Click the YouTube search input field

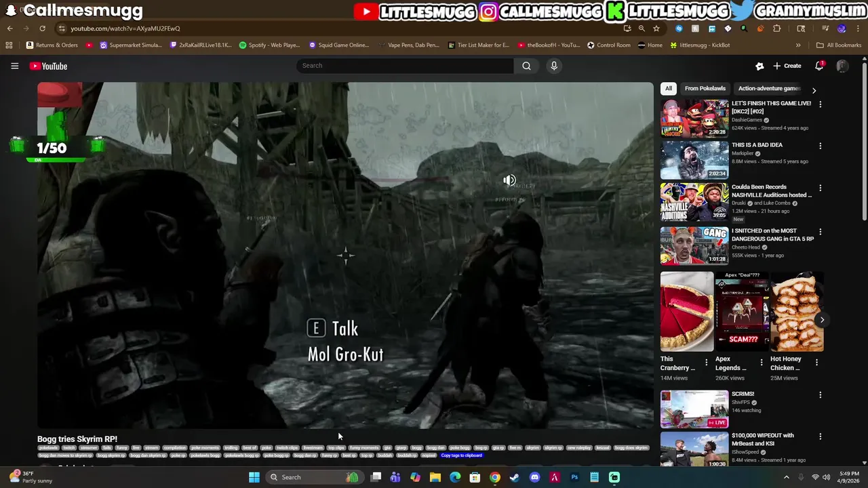tap(405, 66)
